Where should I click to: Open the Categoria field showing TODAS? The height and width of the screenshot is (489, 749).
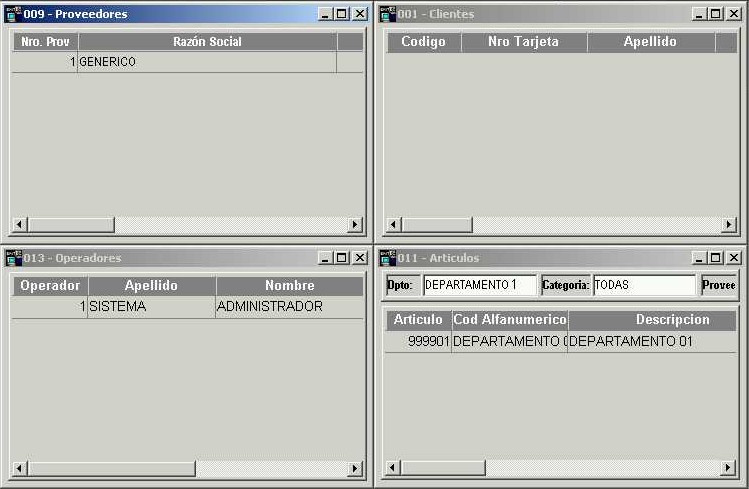click(644, 285)
